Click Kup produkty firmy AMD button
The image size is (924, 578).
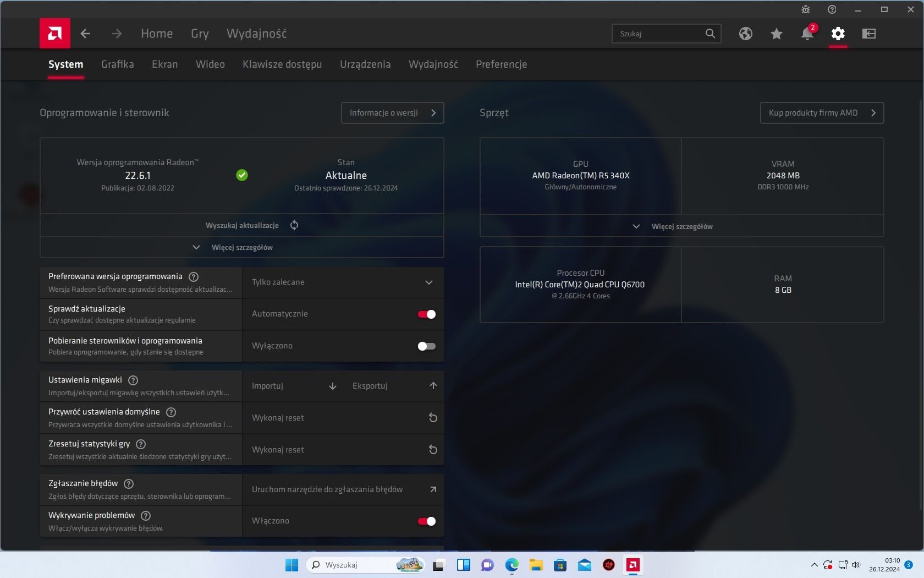pos(822,113)
